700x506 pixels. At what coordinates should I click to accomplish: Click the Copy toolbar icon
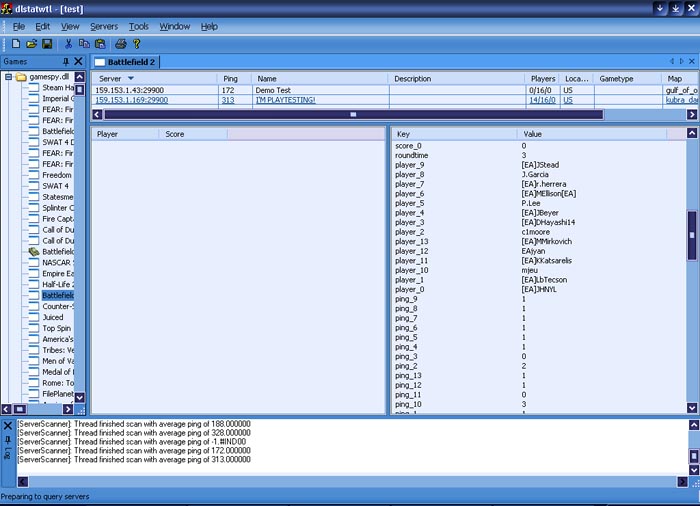[x=84, y=44]
